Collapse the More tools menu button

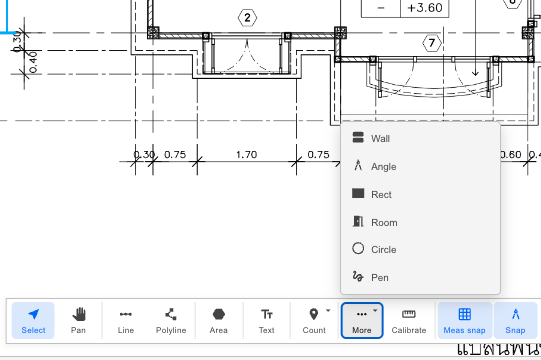tap(362, 320)
